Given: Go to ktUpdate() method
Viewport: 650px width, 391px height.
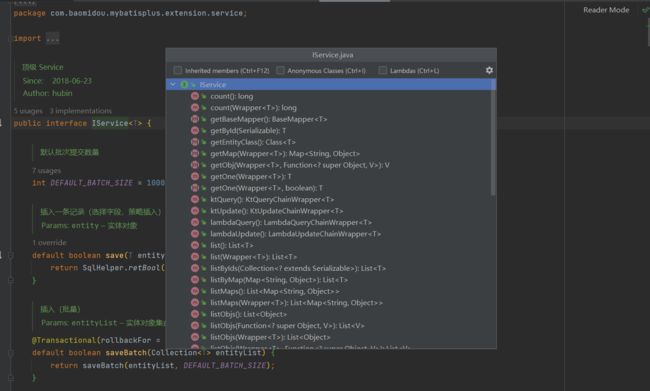Looking at the screenshot, I should (276, 211).
